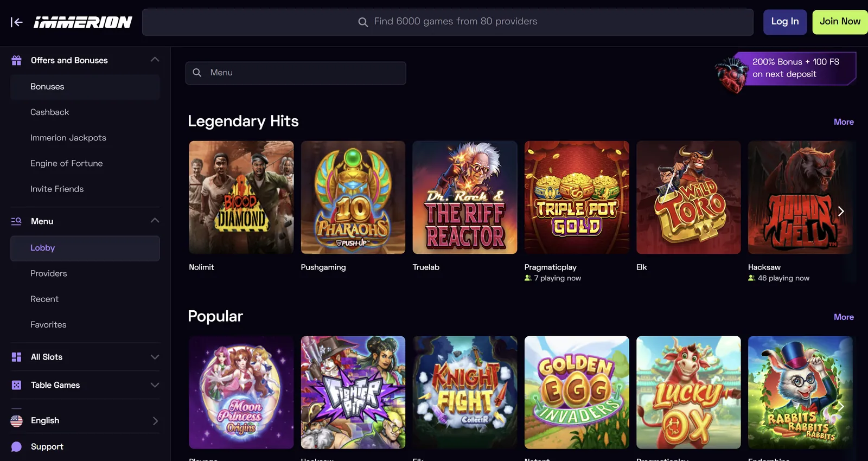This screenshot has width=868, height=461.
Task: Click the Nolimit provider label
Action: [x=201, y=267]
